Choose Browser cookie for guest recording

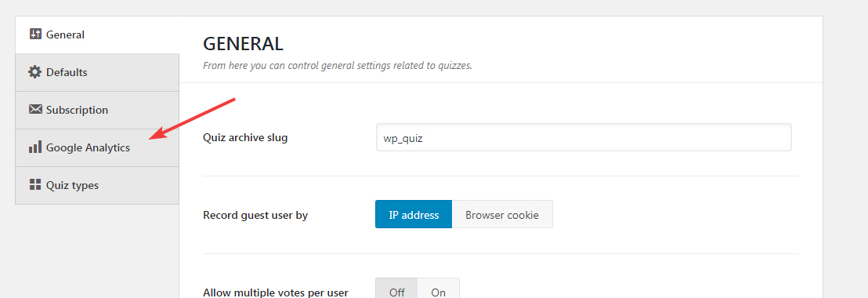(x=502, y=214)
